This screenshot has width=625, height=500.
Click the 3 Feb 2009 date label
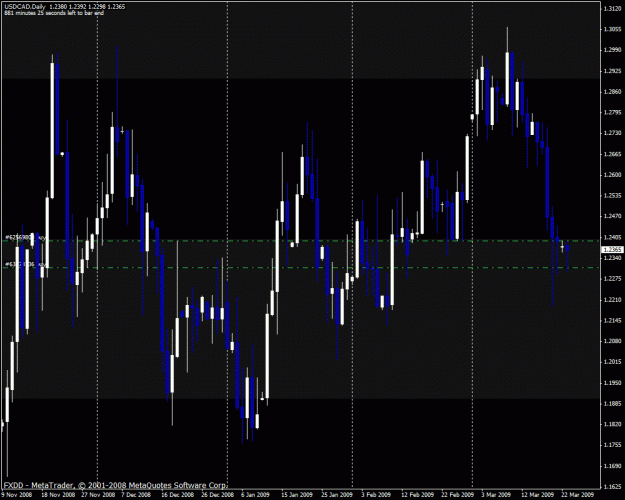tap(376, 495)
